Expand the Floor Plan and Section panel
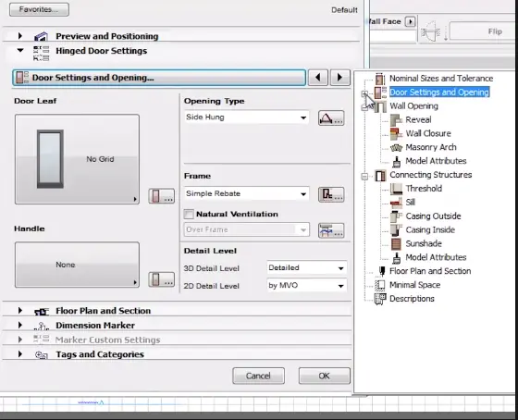This screenshot has width=518, height=420. point(20,311)
